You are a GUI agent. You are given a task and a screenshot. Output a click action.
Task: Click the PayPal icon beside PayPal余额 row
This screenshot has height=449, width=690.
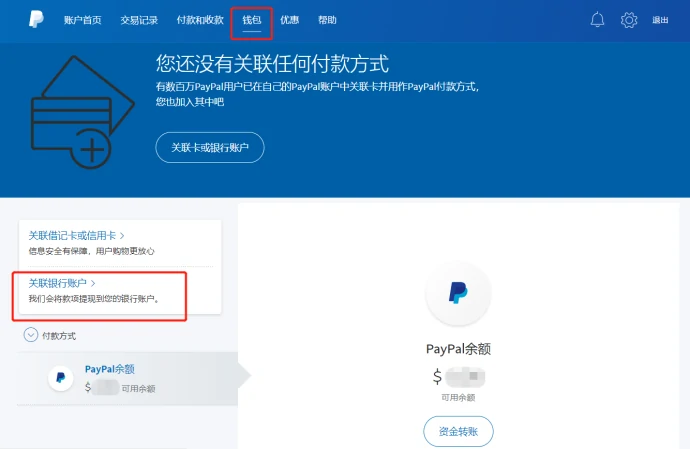click(x=61, y=378)
